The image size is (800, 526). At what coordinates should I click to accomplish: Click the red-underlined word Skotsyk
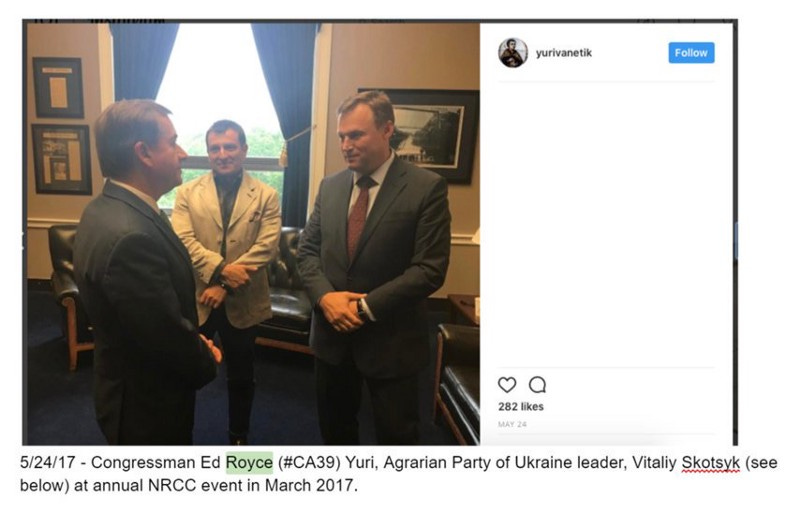point(711,463)
